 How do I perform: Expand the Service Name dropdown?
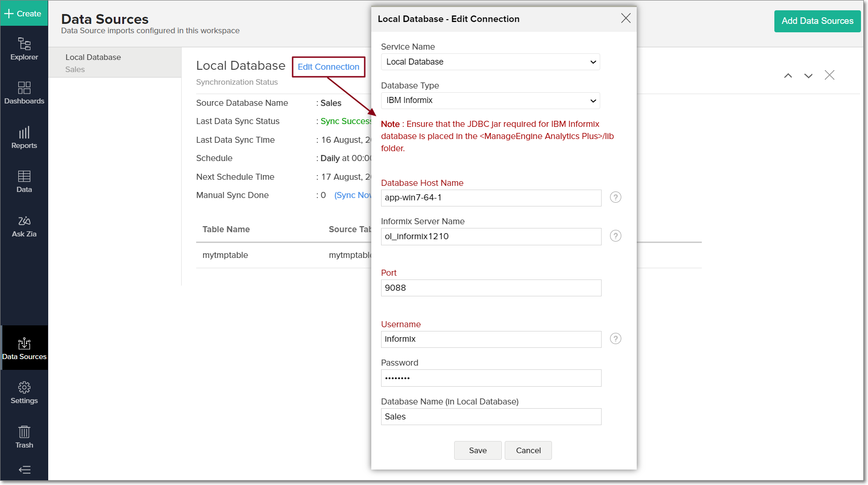click(x=490, y=62)
